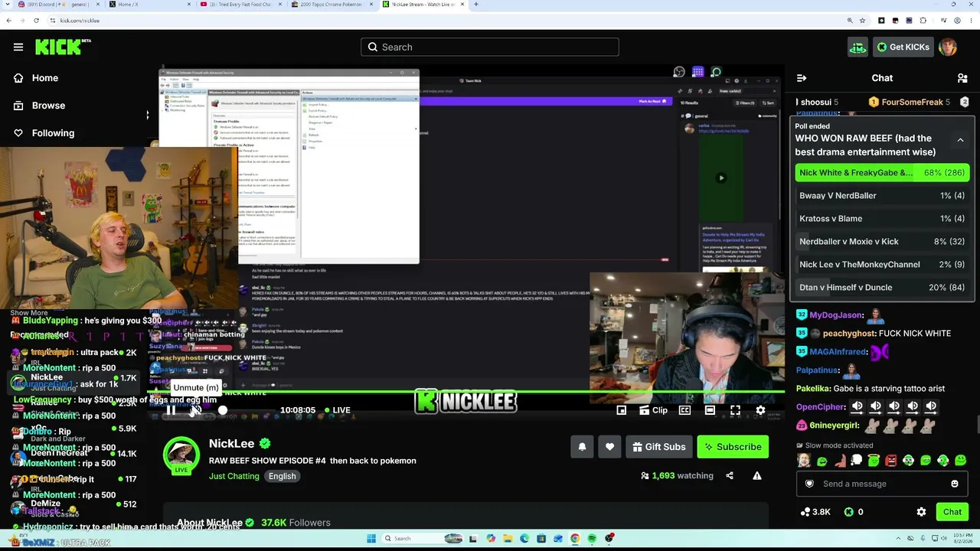The height and width of the screenshot is (551, 980).
Task: Enter fullscreen on the video player
Action: pos(735,410)
